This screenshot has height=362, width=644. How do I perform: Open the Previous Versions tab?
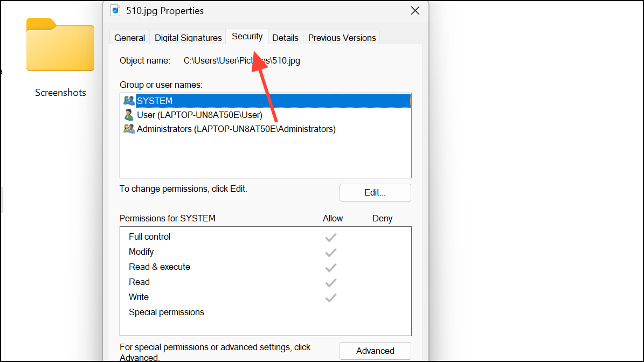[x=342, y=38]
